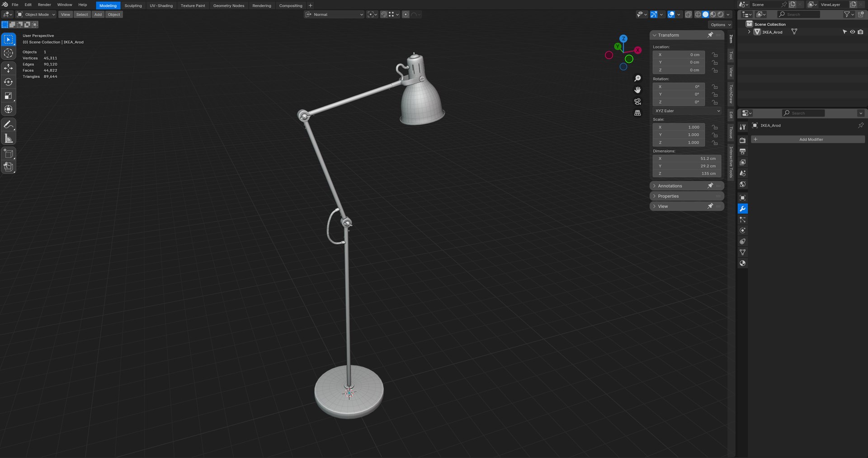Switch to Sculpting workspace tab
Image resolution: width=868 pixels, height=458 pixels.
(133, 5)
